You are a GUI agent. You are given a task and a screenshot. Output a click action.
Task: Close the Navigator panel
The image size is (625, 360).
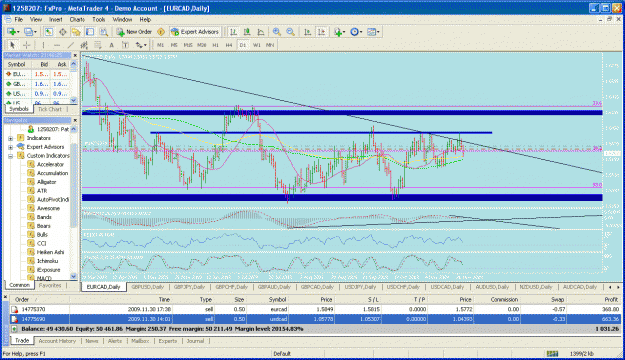(75, 120)
